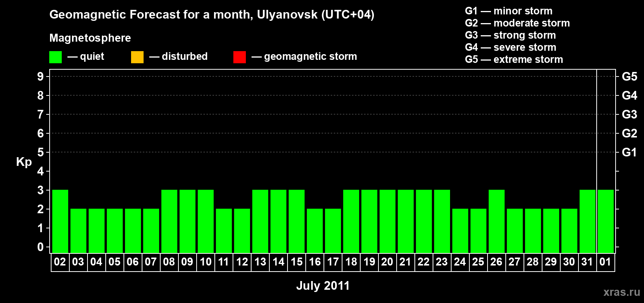Click date label 16 on the axis

point(314,262)
